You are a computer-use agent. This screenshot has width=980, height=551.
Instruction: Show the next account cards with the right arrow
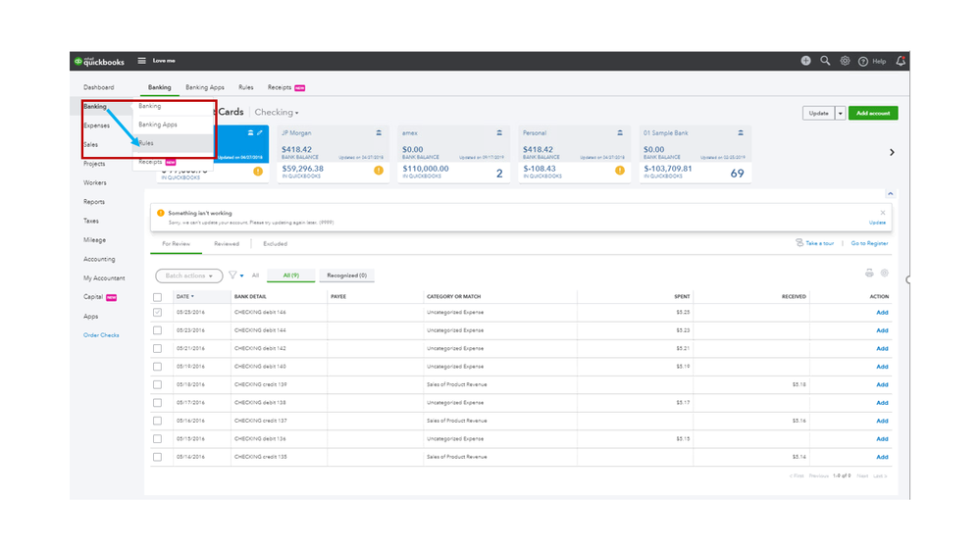pos(892,152)
